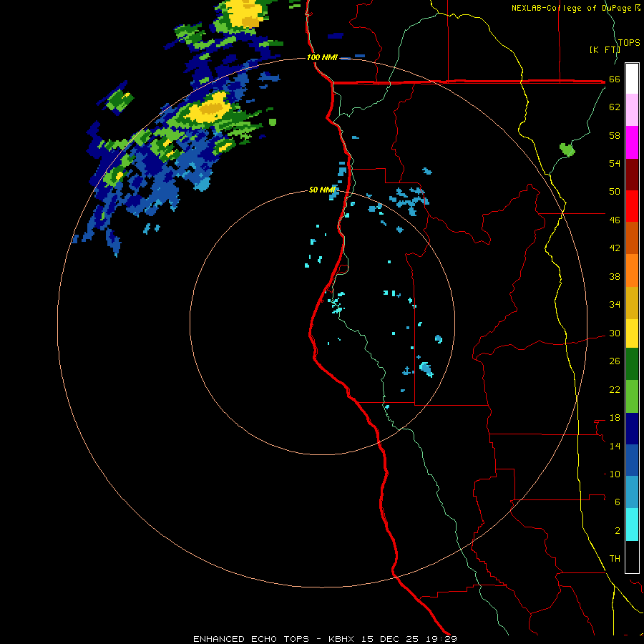Click the white swatch in the legend
644x644 pixels.
632,79
